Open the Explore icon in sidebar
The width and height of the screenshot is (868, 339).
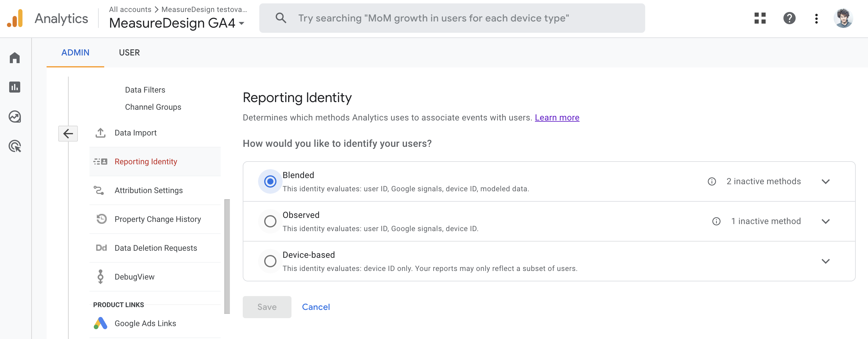tap(14, 116)
